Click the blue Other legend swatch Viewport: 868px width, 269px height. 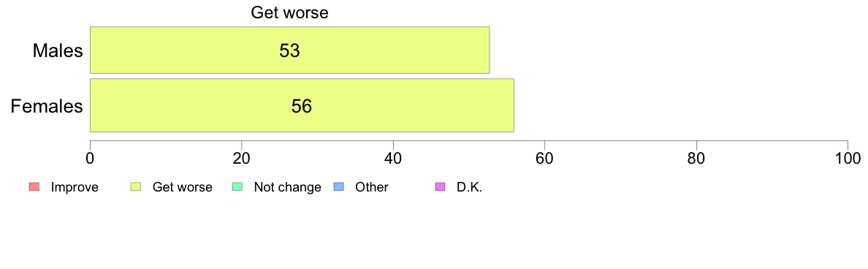coord(339,187)
